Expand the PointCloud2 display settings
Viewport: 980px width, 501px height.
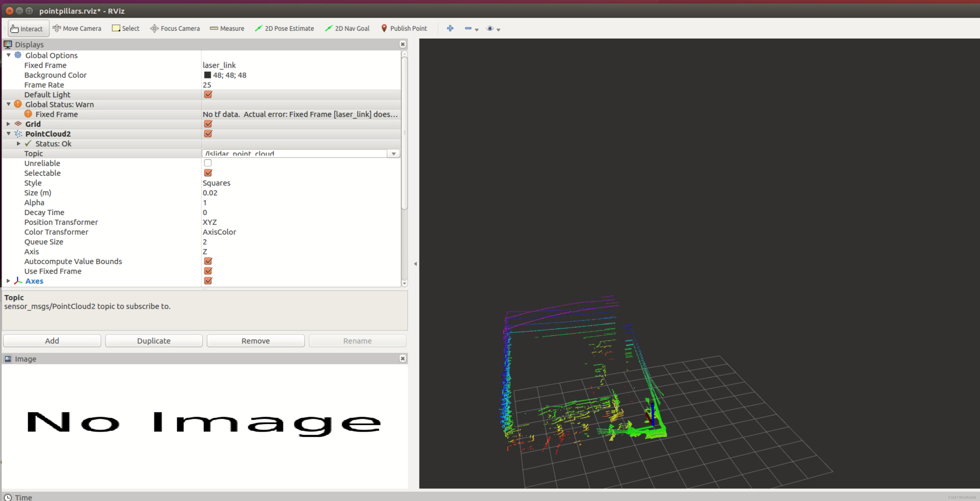[8, 134]
